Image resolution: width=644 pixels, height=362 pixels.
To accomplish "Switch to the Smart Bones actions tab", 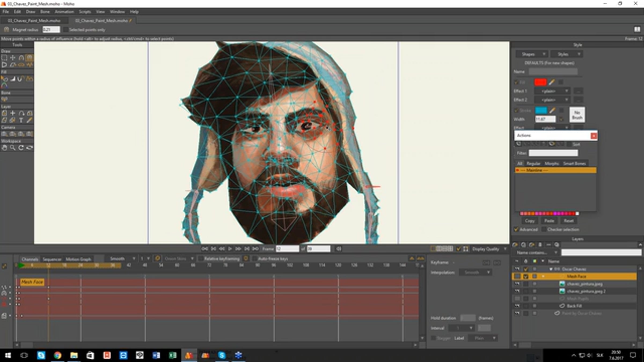I will click(x=574, y=163).
